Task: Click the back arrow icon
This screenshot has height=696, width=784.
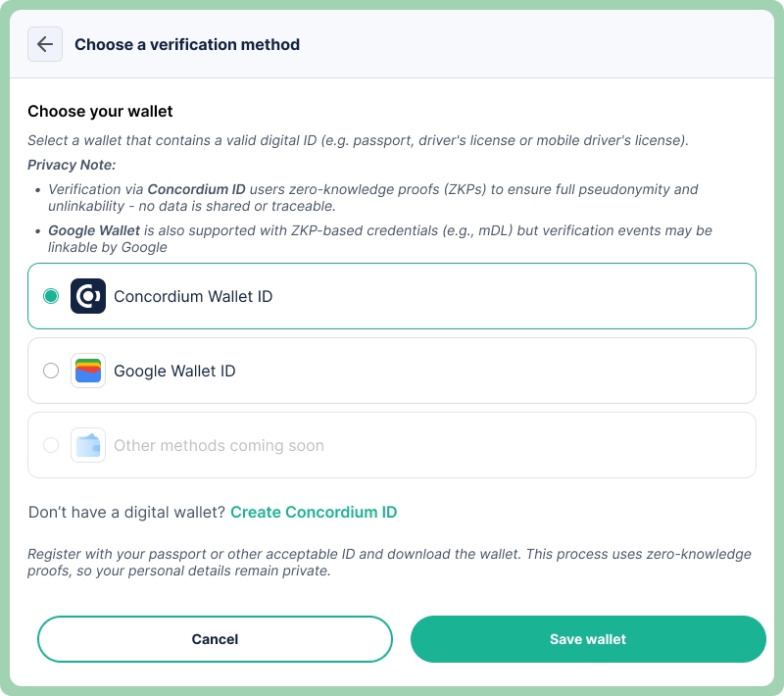Action: pyautogui.click(x=44, y=44)
